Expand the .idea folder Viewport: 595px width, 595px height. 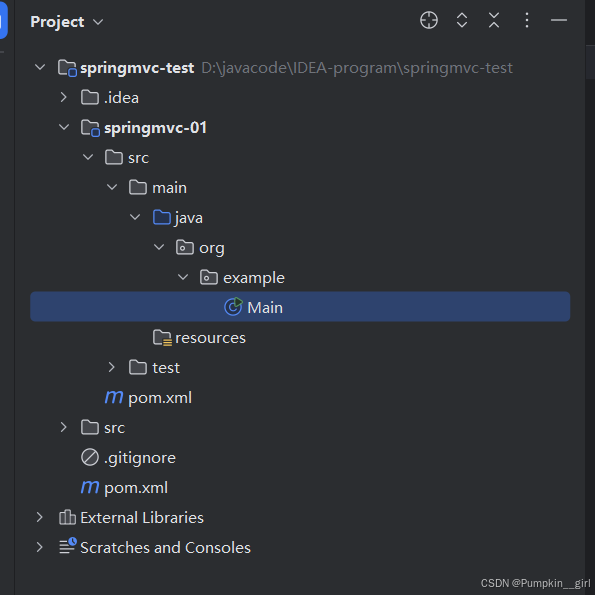(63, 98)
